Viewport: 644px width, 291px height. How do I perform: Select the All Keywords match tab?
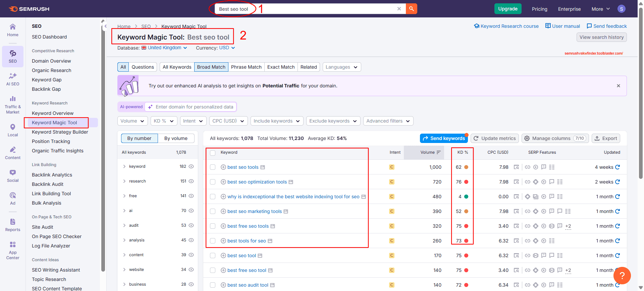[x=177, y=67]
